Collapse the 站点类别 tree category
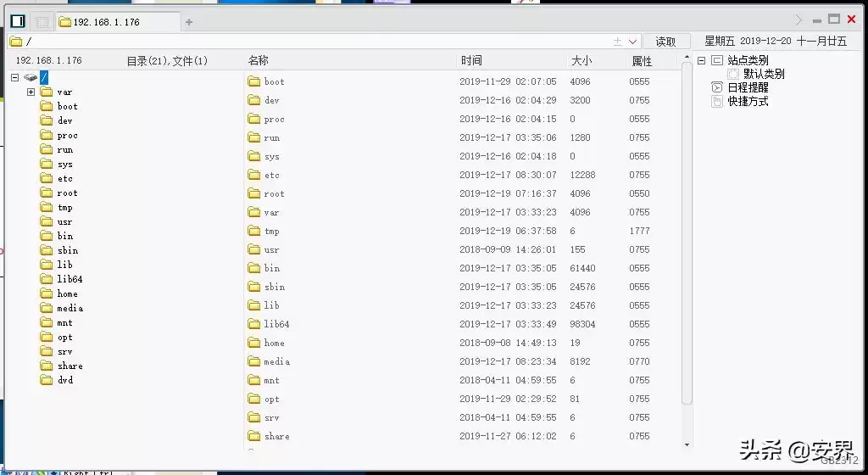Screen dimensions: 868x475 tap(701, 61)
